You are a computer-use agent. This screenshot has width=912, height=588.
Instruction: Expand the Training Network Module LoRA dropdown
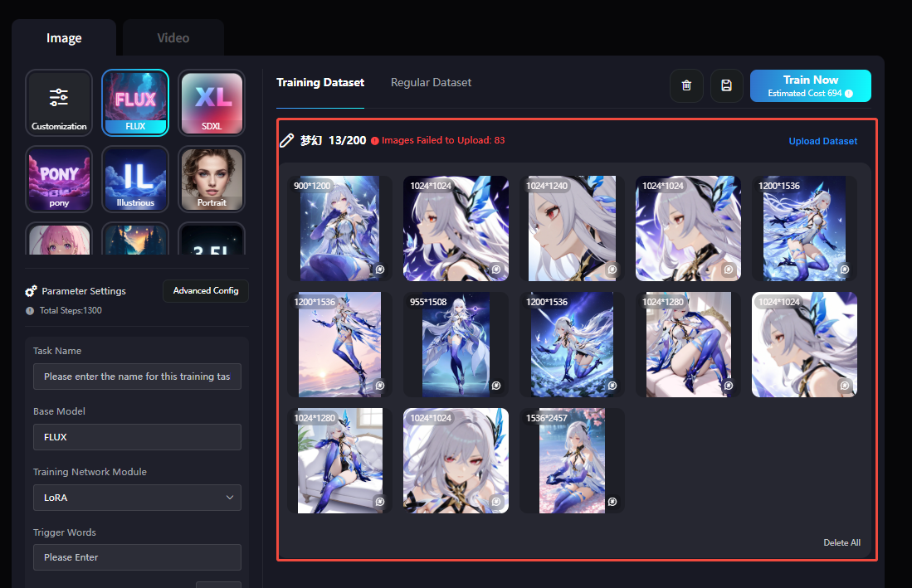[137, 498]
